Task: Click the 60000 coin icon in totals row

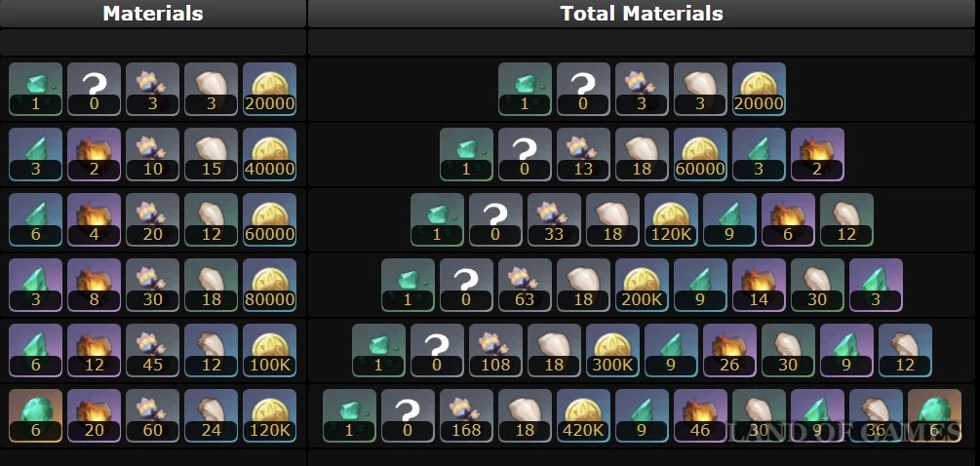Action: tap(700, 154)
